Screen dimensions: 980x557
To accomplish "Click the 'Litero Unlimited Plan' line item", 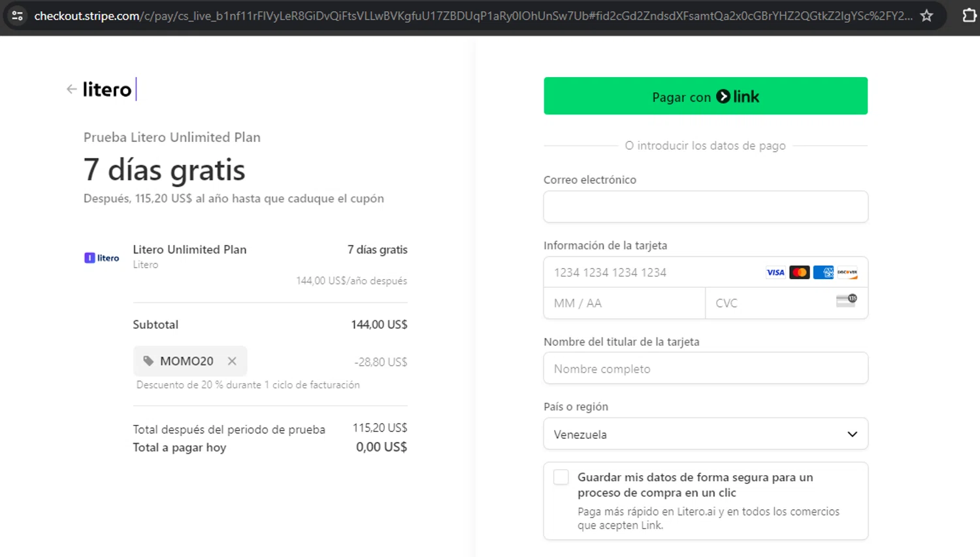I will click(189, 250).
